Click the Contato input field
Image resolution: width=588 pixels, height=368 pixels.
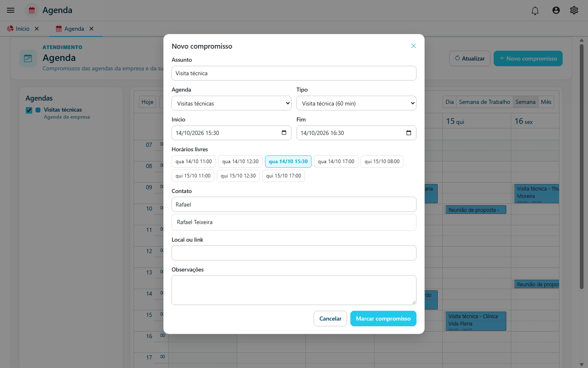click(294, 204)
